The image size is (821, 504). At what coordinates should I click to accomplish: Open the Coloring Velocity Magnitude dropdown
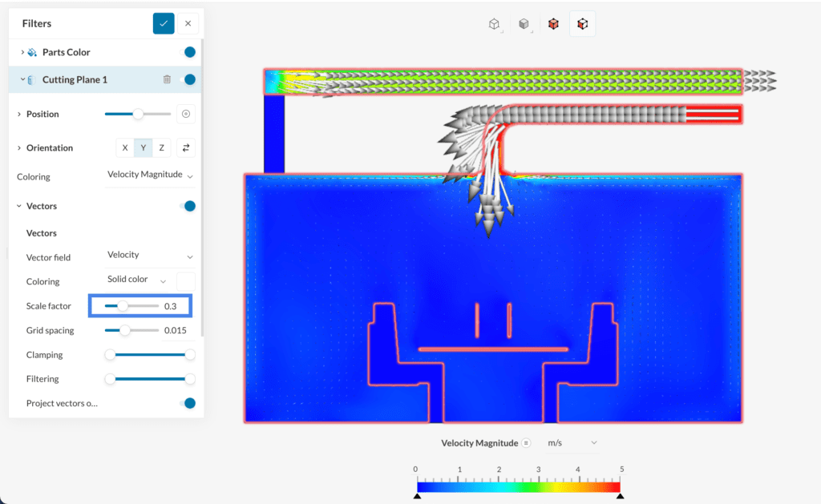[x=150, y=175]
